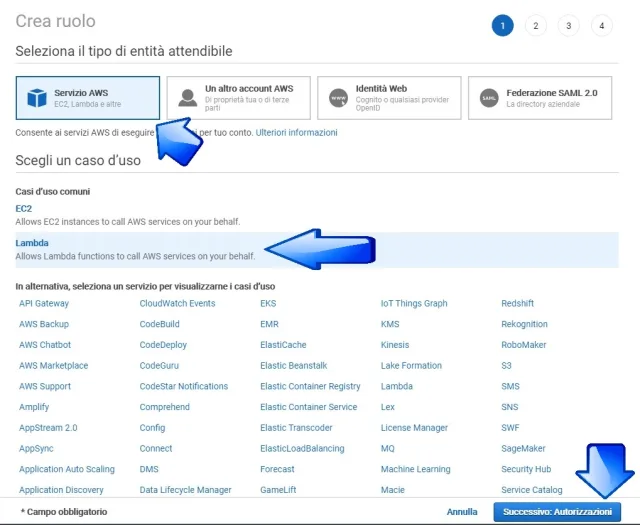Select the AWS Chatbot service
The height and width of the screenshot is (525, 640).
click(45, 345)
